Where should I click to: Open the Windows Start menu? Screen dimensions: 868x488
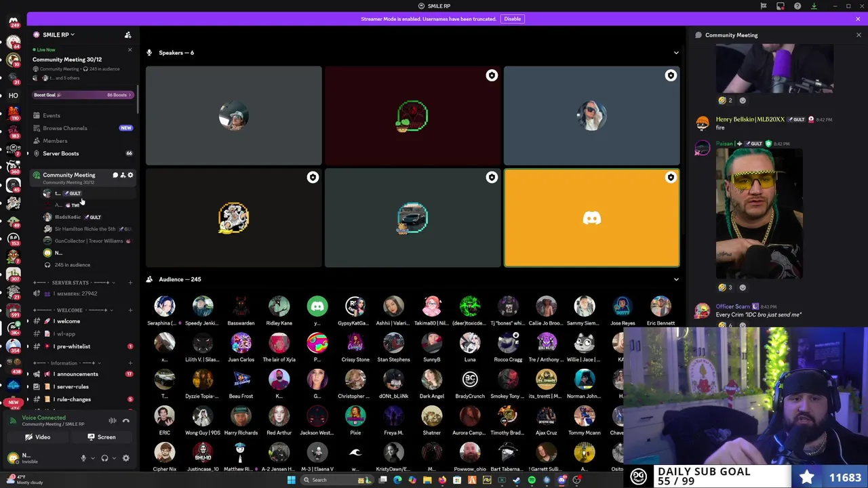291,480
